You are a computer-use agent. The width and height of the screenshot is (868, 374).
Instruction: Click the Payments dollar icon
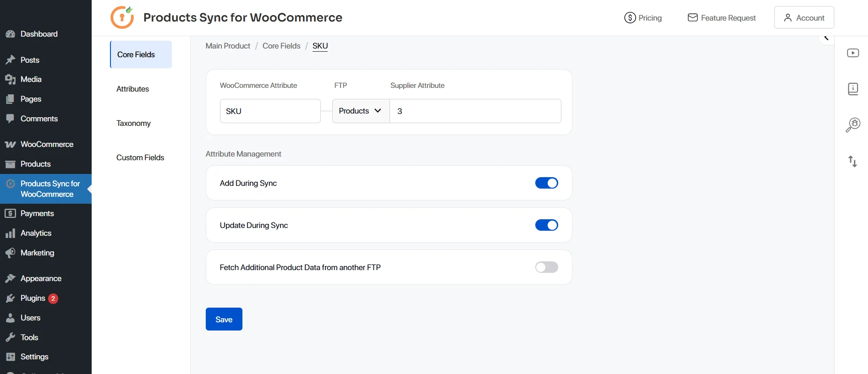point(10,213)
